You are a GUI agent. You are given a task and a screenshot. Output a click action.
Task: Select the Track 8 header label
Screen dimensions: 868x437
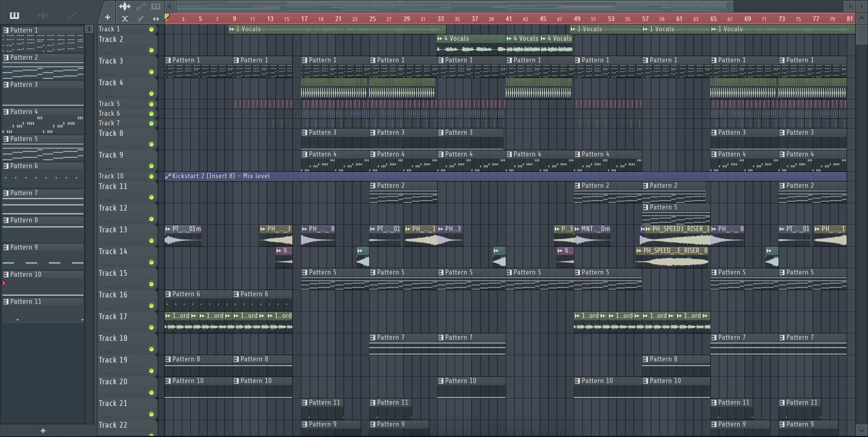click(x=111, y=134)
